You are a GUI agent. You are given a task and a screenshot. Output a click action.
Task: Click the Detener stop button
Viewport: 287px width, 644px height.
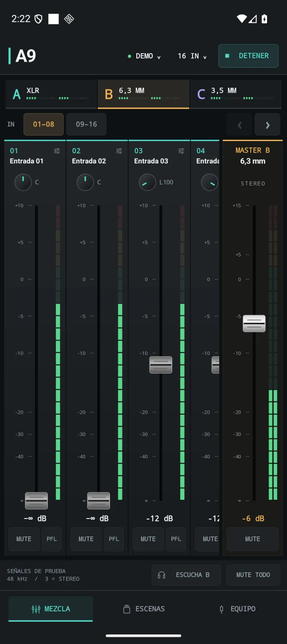click(248, 56)
